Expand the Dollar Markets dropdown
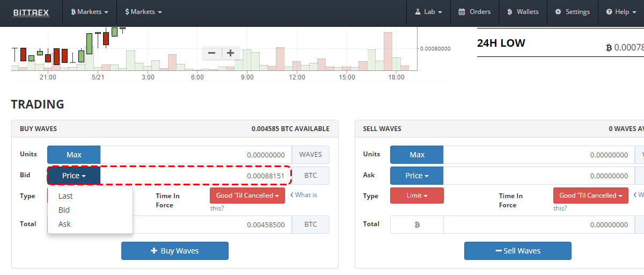Screen dimensions: 644x275 click(143, 12)
